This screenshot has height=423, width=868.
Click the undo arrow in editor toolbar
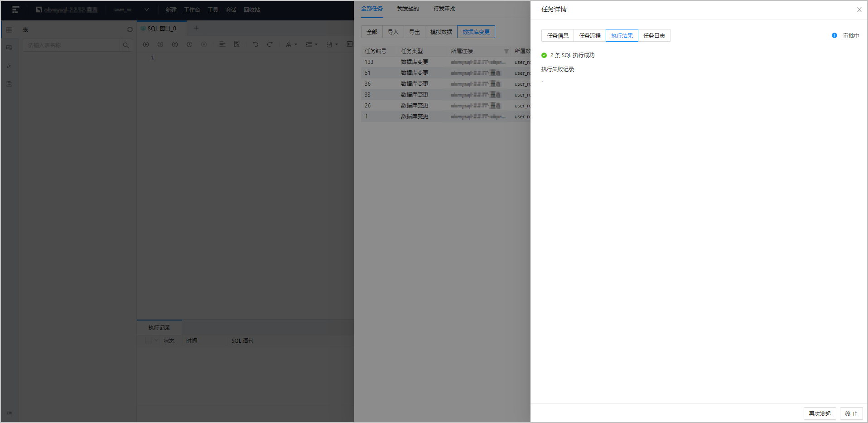coord(256,44)
